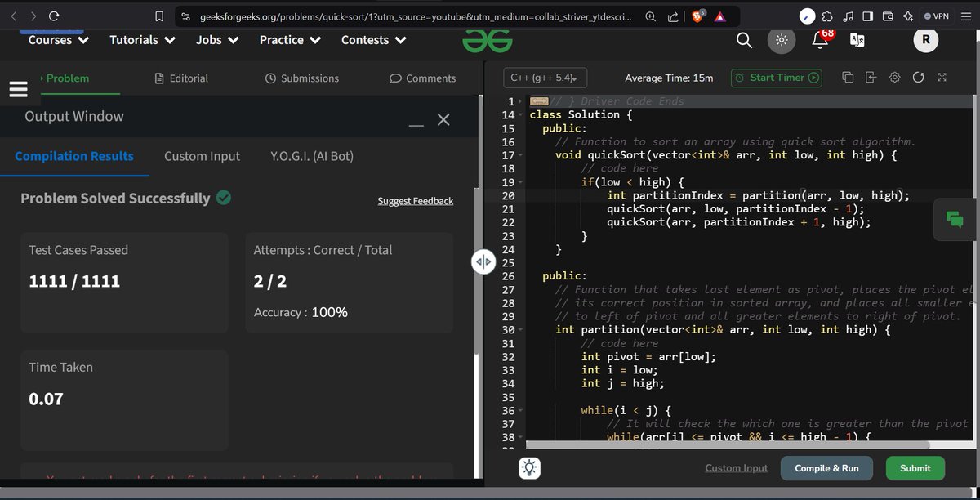Screen dimensions: 980x500
Task: Open the notifications bell showing 68
Action: pos(819,39)
